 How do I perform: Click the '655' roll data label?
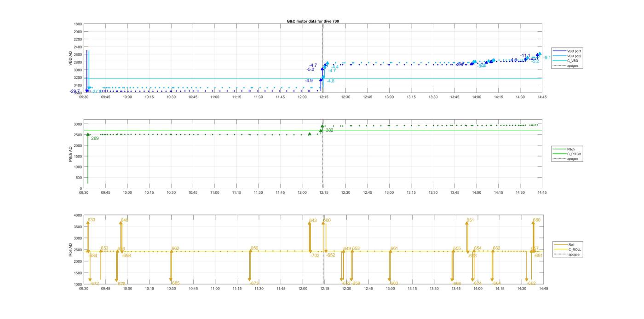click(x=457, y=249)
